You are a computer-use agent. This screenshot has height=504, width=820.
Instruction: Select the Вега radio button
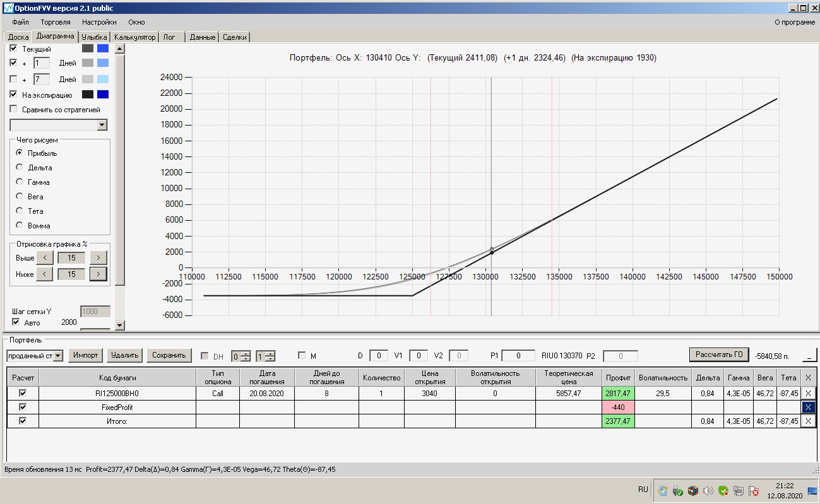click(20, 196)
